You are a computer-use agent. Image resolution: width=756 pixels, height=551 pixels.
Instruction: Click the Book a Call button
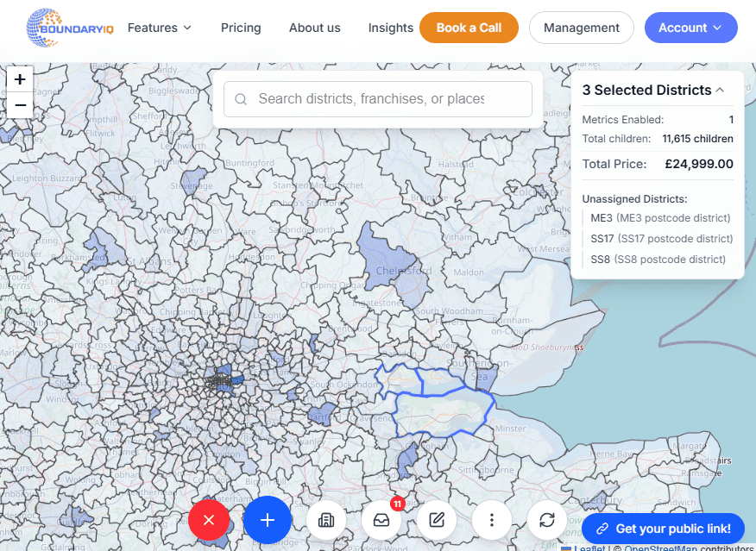(x=469, y=27)
